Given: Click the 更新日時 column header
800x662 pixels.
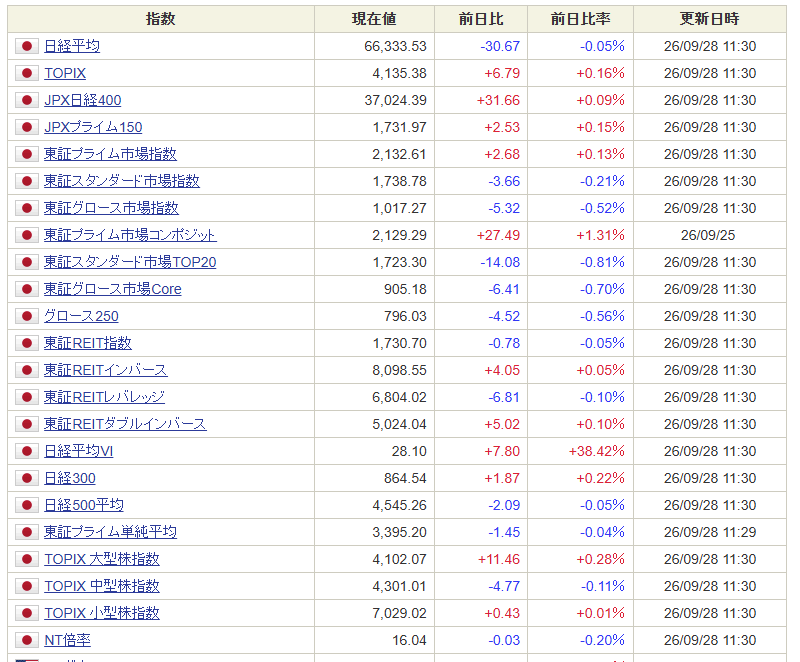Looking at the screenshot, I should 710,19.
